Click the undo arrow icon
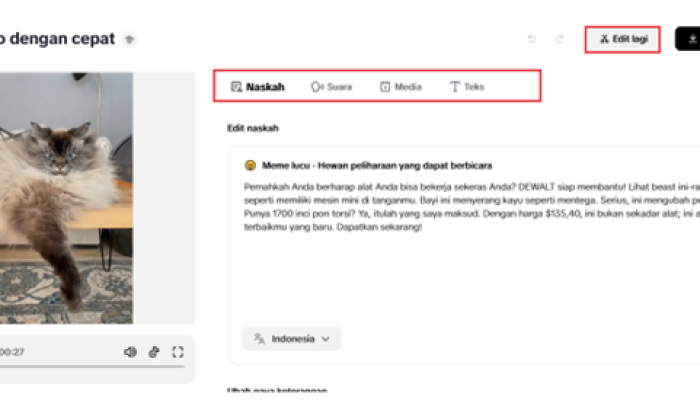 pos(531,39)
